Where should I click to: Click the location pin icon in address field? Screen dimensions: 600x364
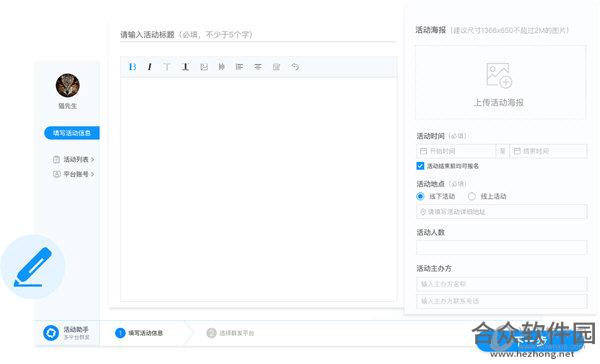click(423, 212)
